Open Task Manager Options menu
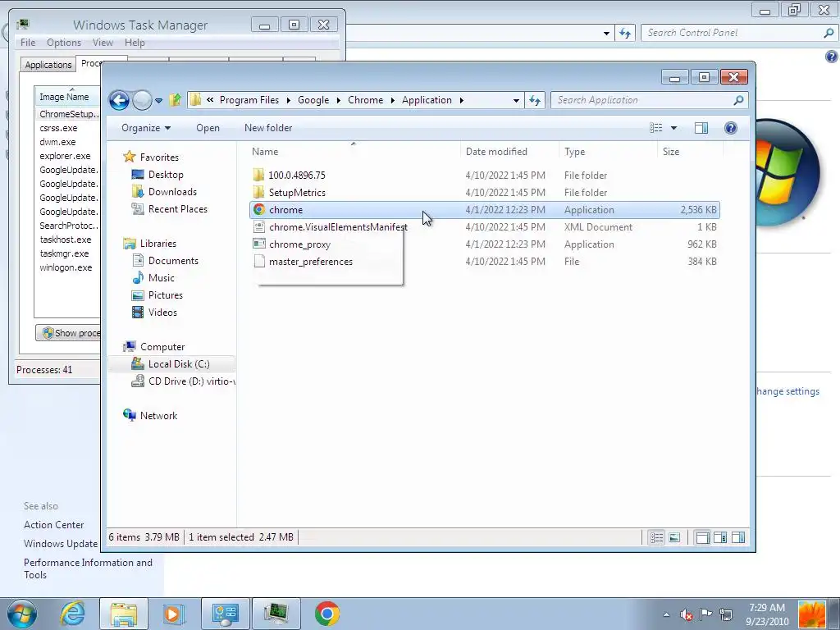The width and height of the screenshot is (840, 630). coord(64,43)
